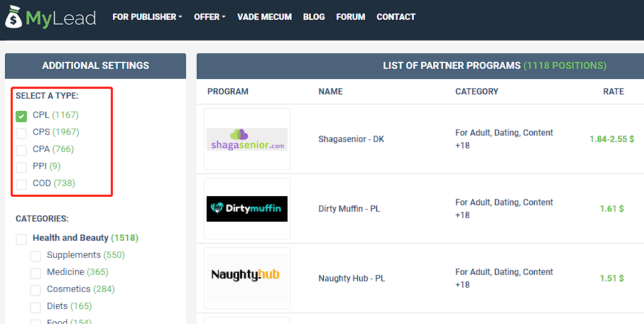Expand the Offer dropdown menu
Screen dimensions: 644x324
(x=209, y=17)
